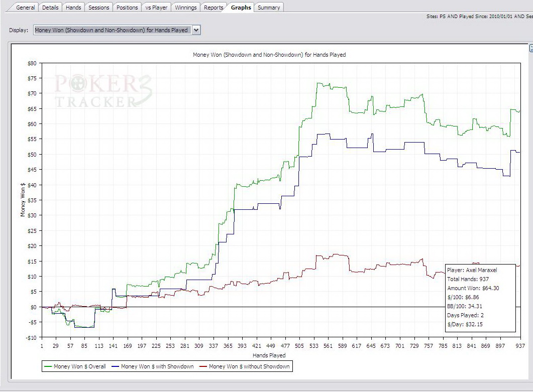The height and width of the screenshot is (392, 533).
Task: Click the chart title above the graph
Action: [269, 55]
